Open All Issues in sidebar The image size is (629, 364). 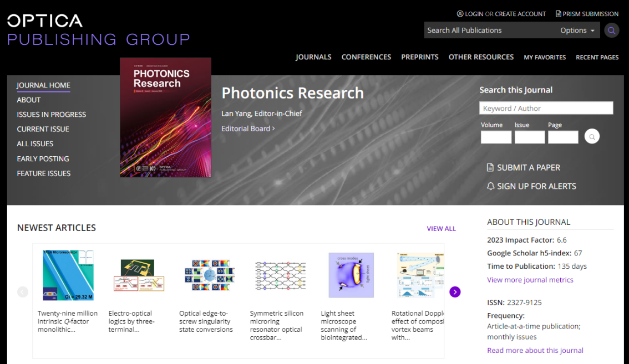click(35, 143)
